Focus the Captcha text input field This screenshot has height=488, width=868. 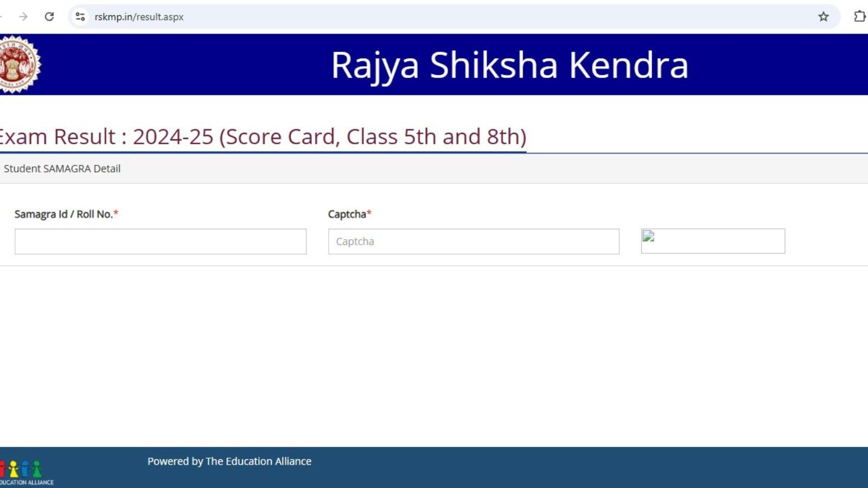click(x=473, y=241)
